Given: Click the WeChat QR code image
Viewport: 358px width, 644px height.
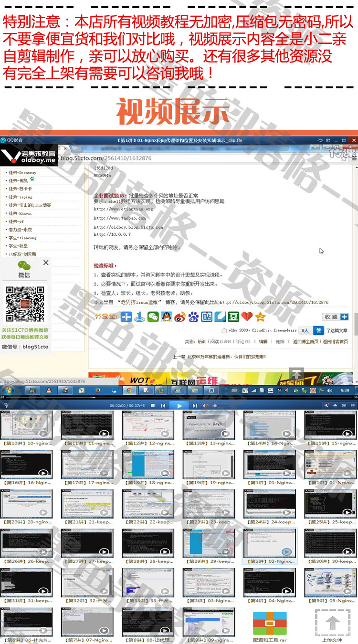Looking at the screenshot, I should 24,304.
